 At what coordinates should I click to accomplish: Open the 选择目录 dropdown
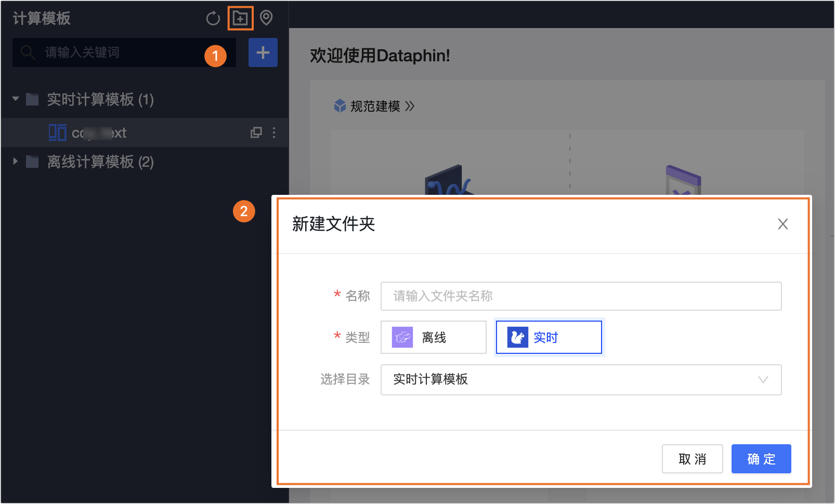coord(581,380)
